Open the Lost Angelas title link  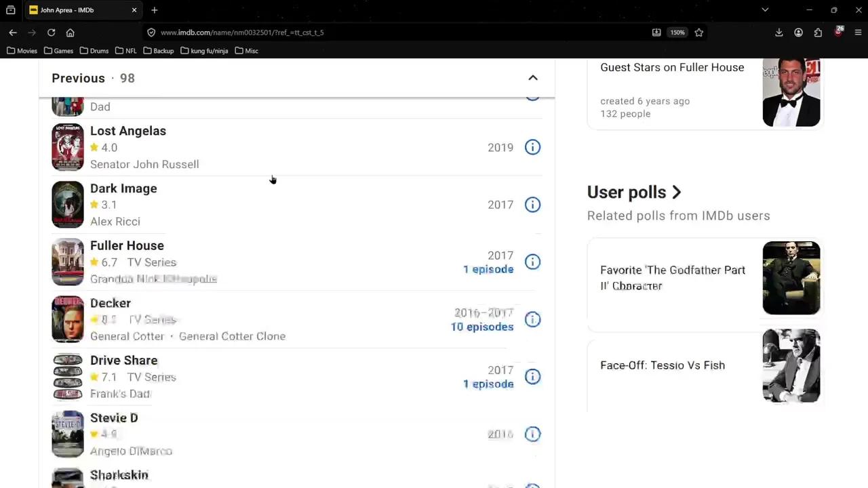point(128,131)
